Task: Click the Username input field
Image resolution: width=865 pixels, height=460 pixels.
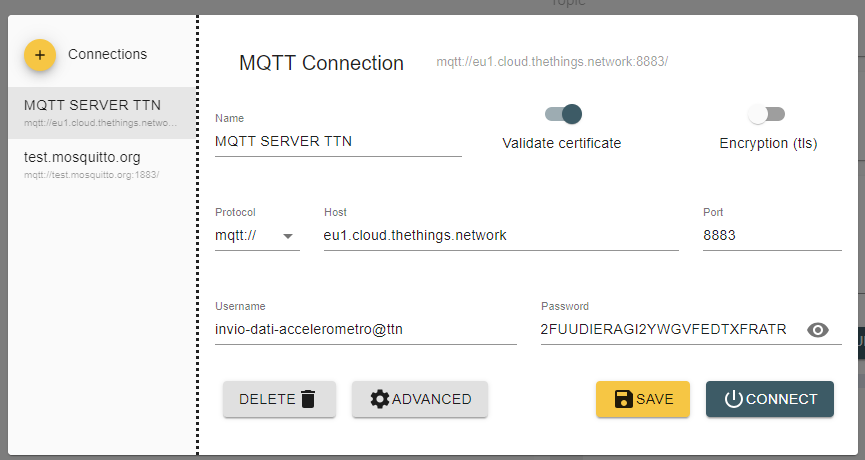Action: [365, 330]
